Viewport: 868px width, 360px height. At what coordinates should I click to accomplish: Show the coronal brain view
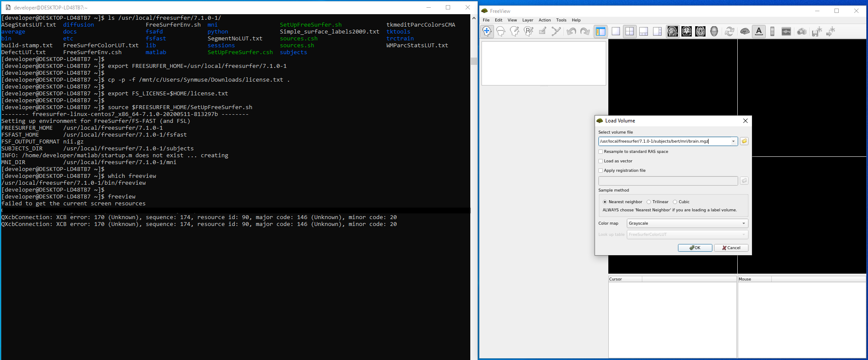(x=687, y=31)
